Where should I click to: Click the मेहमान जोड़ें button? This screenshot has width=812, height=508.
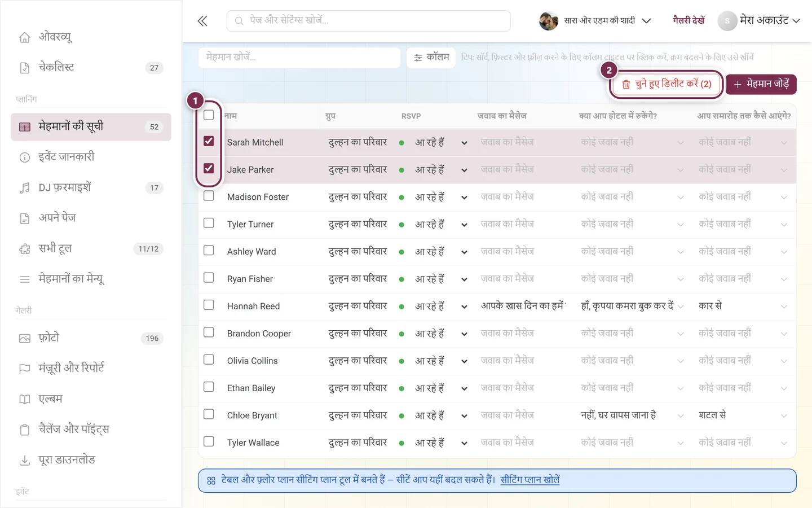click(761, 84)
